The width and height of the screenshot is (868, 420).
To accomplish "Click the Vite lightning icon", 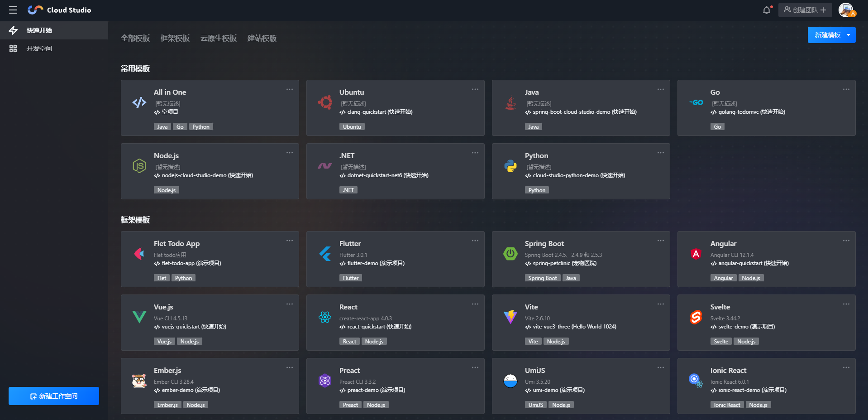I will pyautogui.click(x=510, y=317).
